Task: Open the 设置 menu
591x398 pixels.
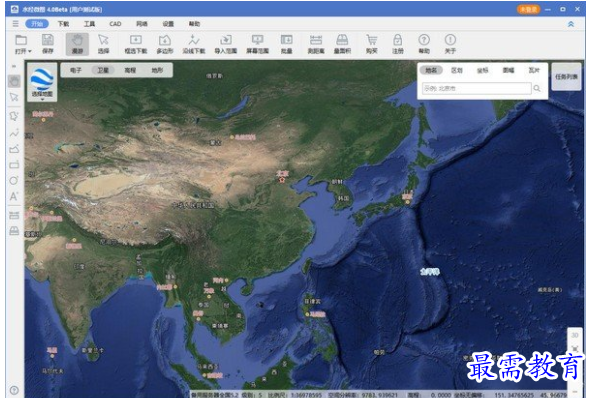Action: pos(168,24)
